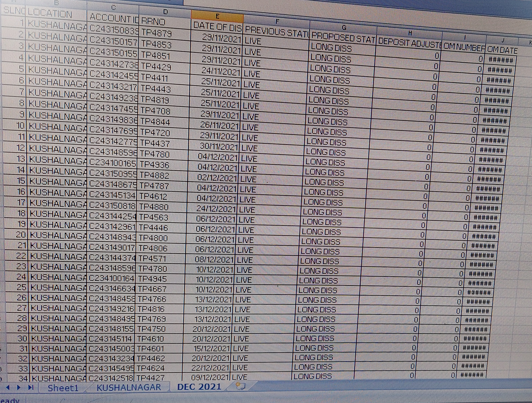Click the Insert Worksheet icon after DEC 2021
Screen dimensions: 532x403
[241, 386]
